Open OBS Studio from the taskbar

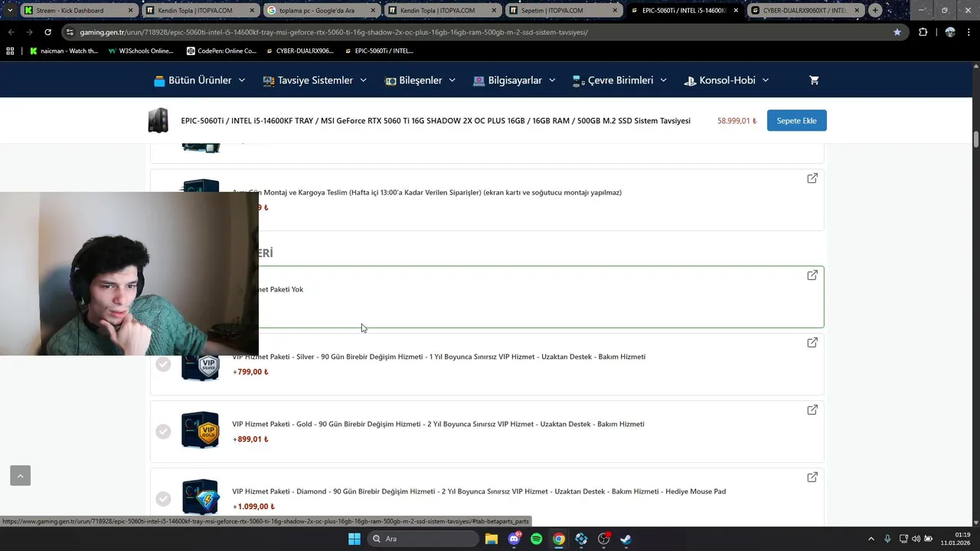click(603, 539)
